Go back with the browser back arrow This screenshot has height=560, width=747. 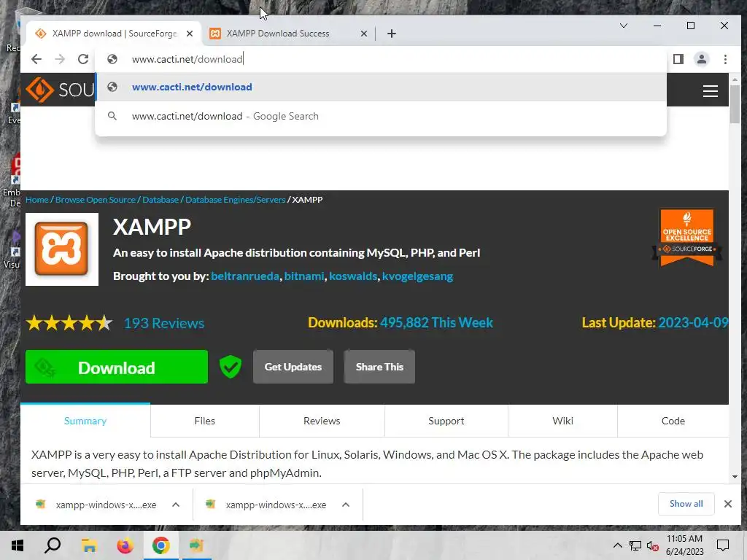click(x=36, y=59)
